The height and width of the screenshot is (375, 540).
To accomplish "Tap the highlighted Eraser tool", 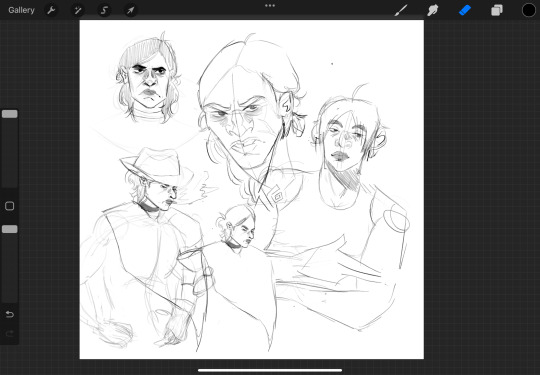I will pos(465,10).
